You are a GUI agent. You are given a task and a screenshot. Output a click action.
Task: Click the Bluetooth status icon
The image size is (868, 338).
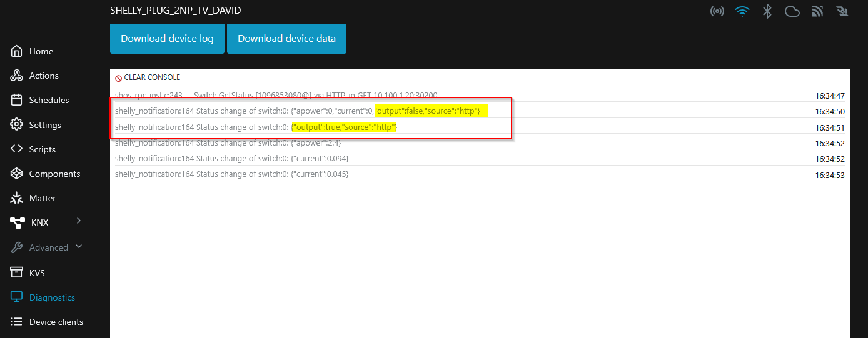(767, 11)
